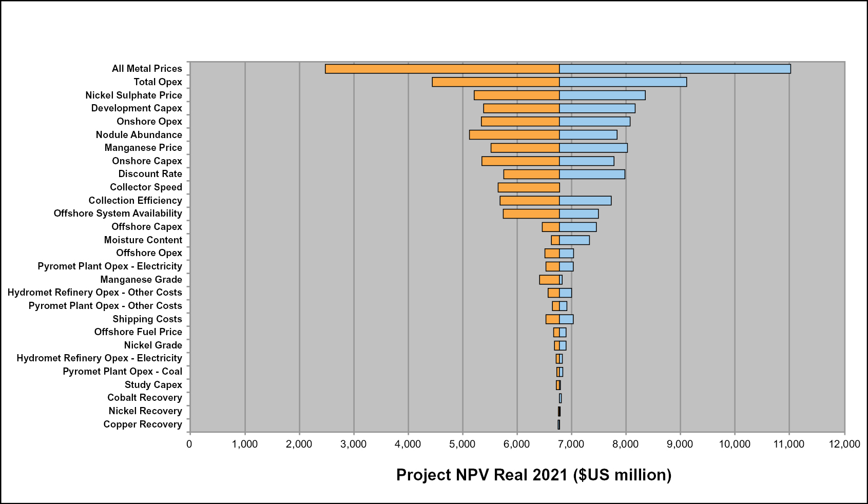Click the 'Development Capex' category label
The image size is (868, 504).
pos(137,108)
